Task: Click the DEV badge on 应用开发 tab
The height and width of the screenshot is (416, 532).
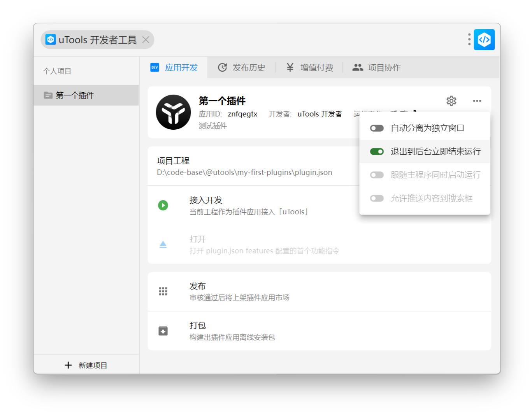Action: pos(155,67)
